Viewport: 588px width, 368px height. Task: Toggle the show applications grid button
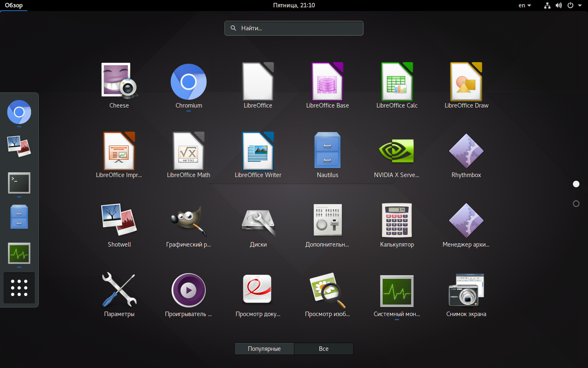pyautogui.click(x=19, y=288)
